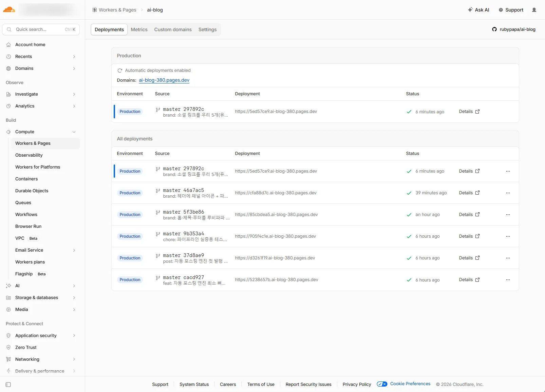The width and height of the screenshot is (545, 392).
Task: Click the Application security shield icon
Action: point(8,336)
